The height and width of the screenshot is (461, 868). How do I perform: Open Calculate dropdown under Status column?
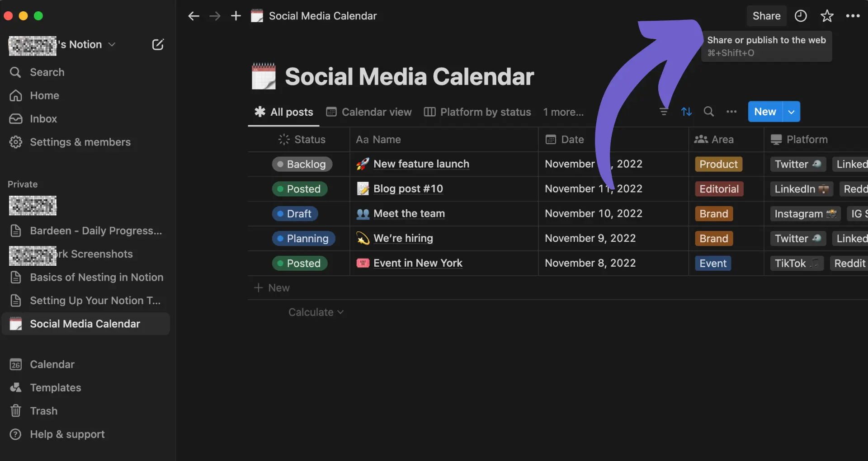click(316, 312)
